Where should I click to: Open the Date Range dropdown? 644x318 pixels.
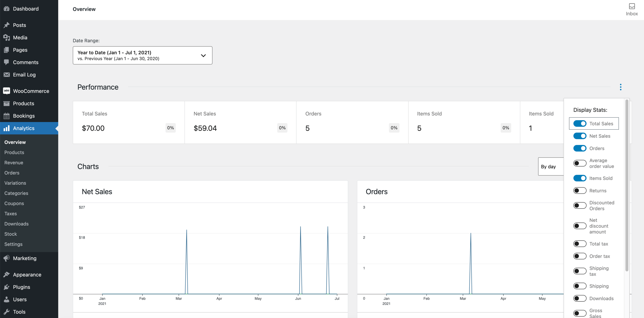pos(142,55)
